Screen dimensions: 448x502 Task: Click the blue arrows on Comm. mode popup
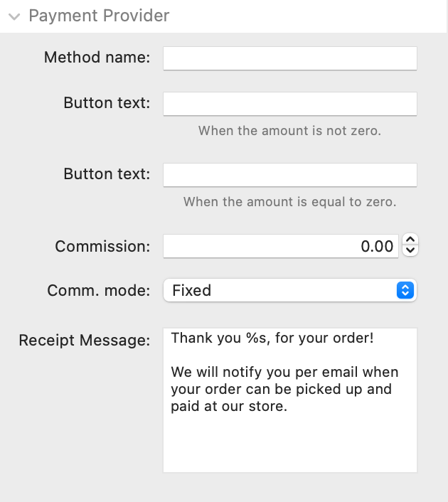pyautogui.click(x=405, y=290)
